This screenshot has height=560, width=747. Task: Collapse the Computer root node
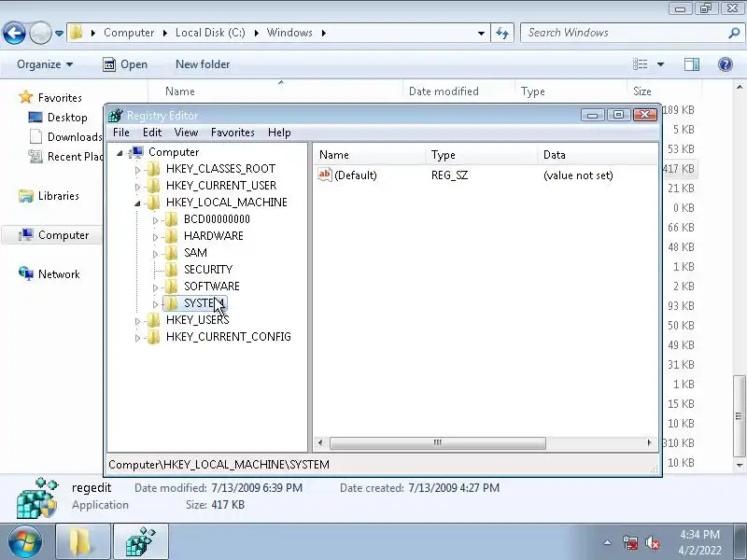point(120,153)
